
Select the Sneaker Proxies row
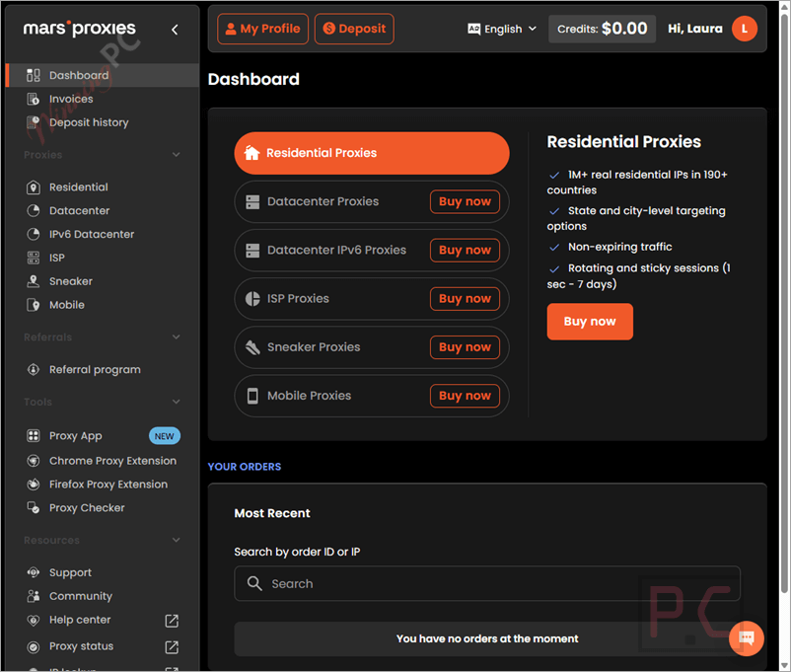[x=372, y=347]
